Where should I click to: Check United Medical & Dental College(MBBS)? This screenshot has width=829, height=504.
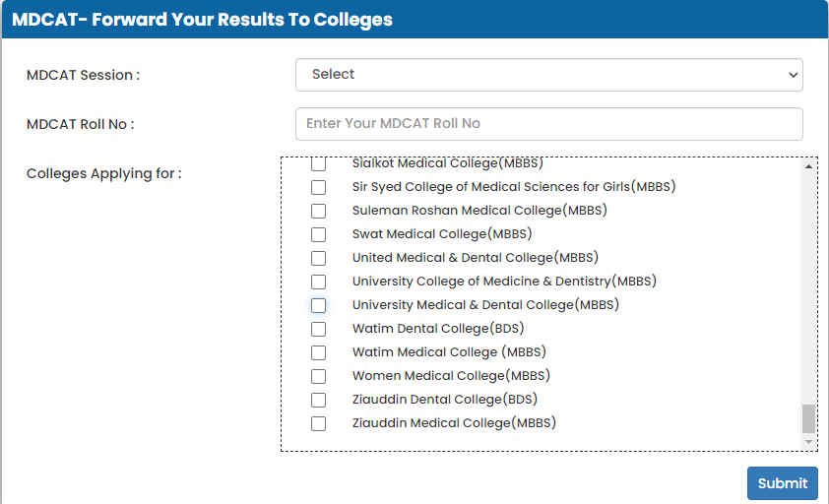(x=318, y=258)
